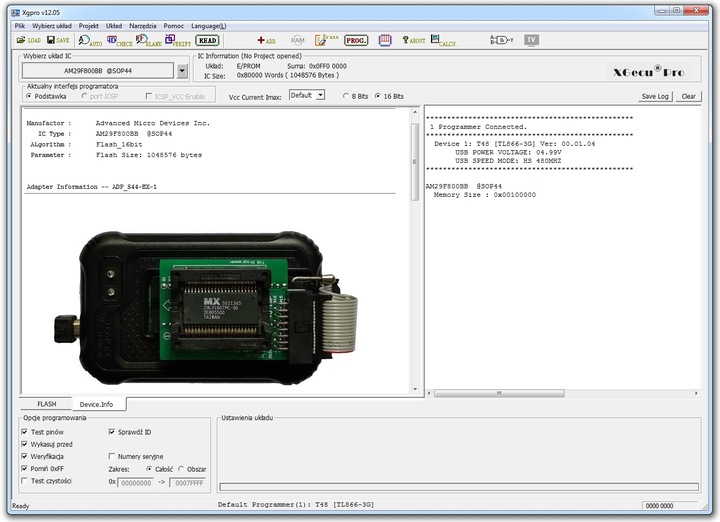Open the Projekt menu
This screenshot has width=720, height=522.
click(89, 26)
